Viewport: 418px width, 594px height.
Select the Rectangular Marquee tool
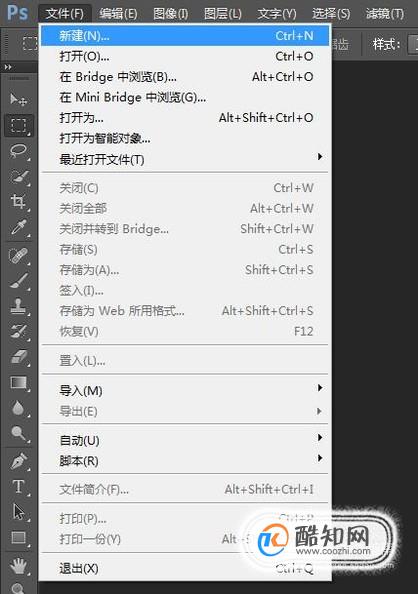[x=19, y=125]
